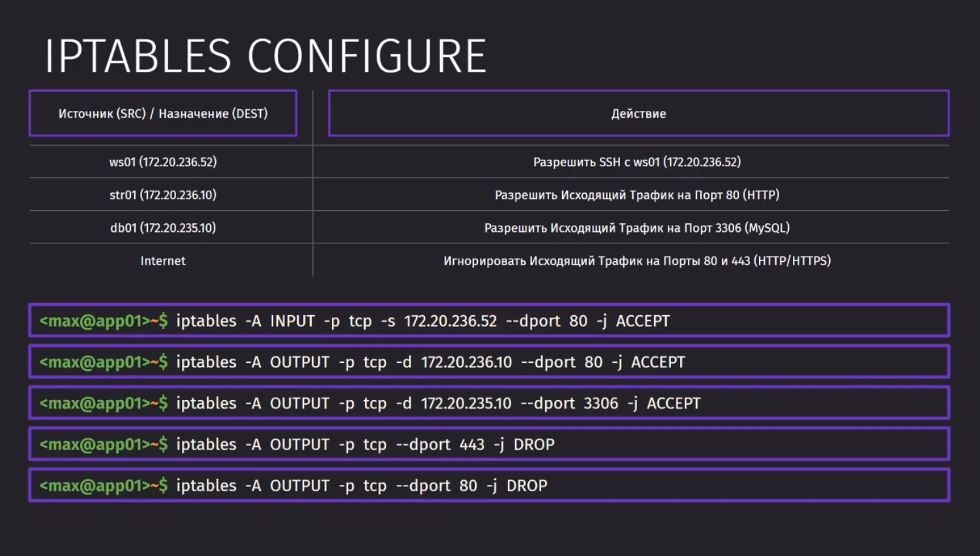Click the Порт 80 (HTTP) outgoing traffic action

tap(636, 194)
